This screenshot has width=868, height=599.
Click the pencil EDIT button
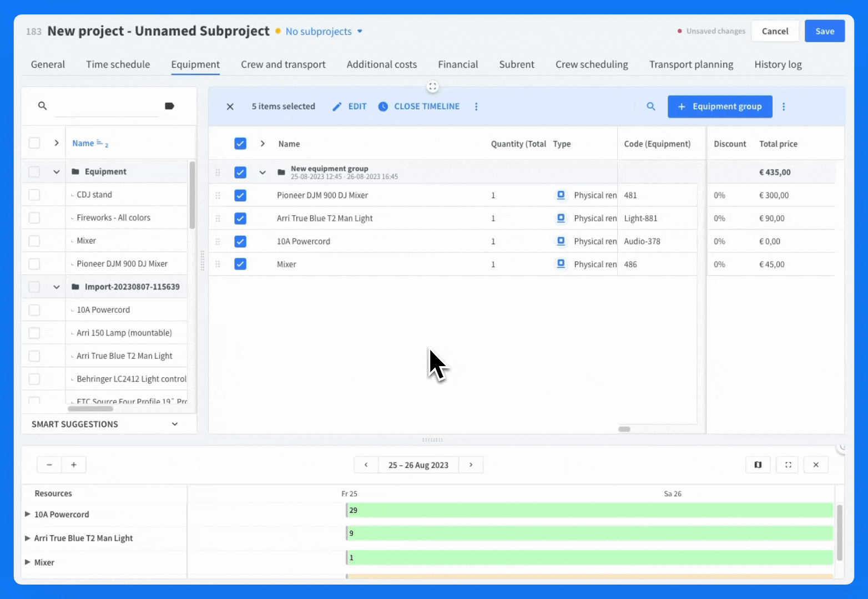[349, 106]
